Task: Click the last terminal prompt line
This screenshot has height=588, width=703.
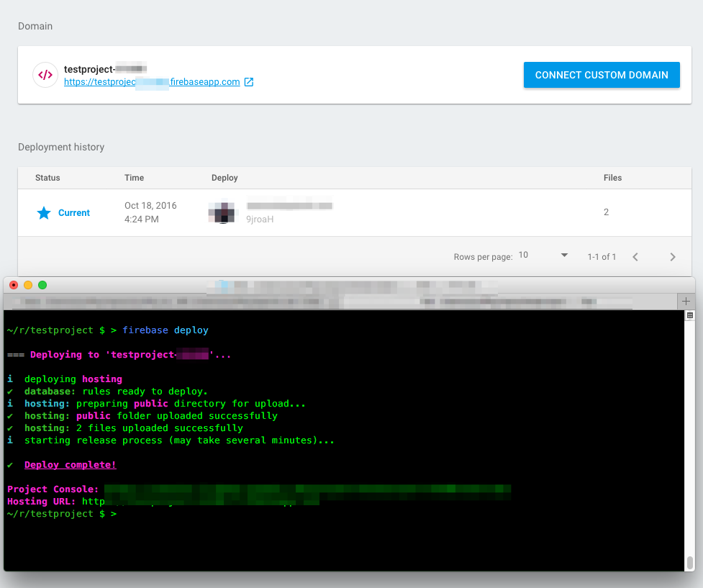Action: (62, 514)
